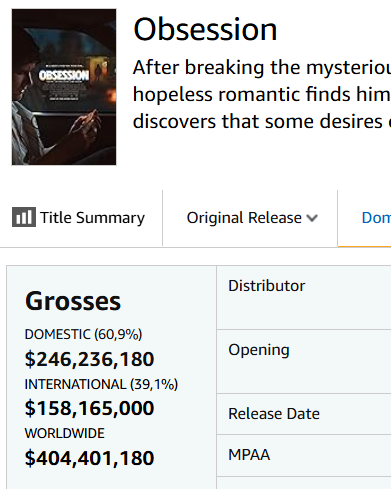This screenshot has width=391, height=489.
Task: Open the Title Summary link
Action: (x=79, y=218)
